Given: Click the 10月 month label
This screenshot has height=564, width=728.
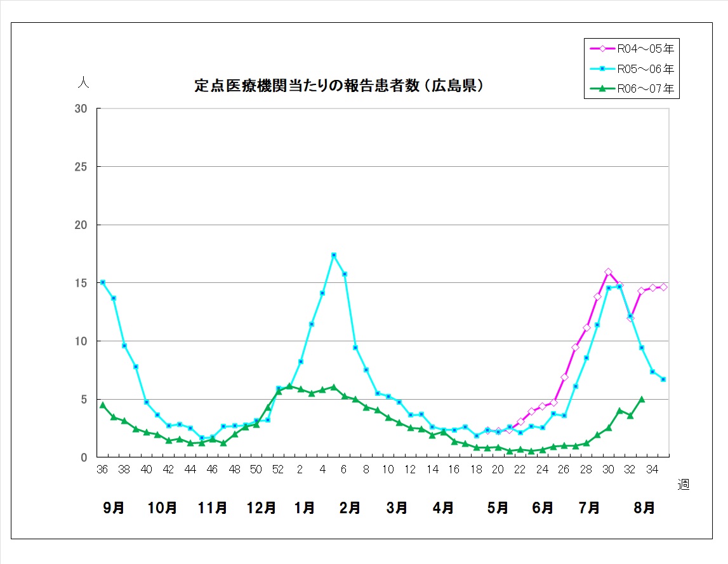Looking at the screenshot, I should [x=162, y=508].
